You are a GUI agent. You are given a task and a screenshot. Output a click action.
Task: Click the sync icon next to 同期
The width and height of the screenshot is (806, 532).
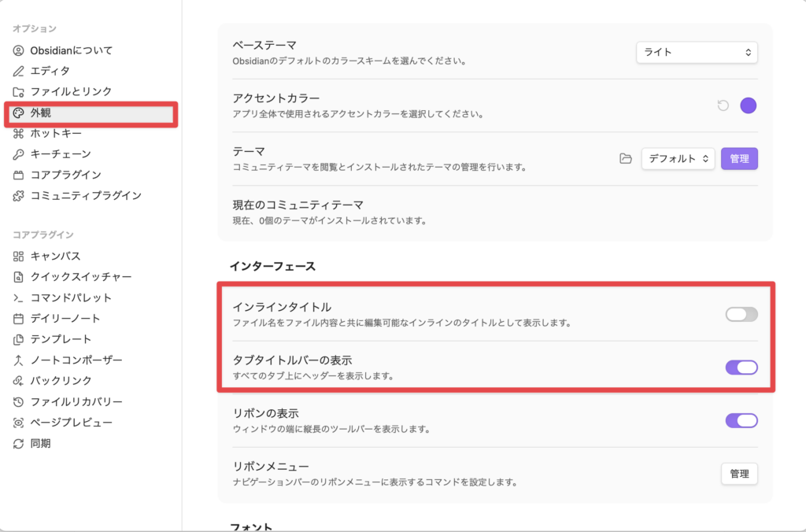19,444
